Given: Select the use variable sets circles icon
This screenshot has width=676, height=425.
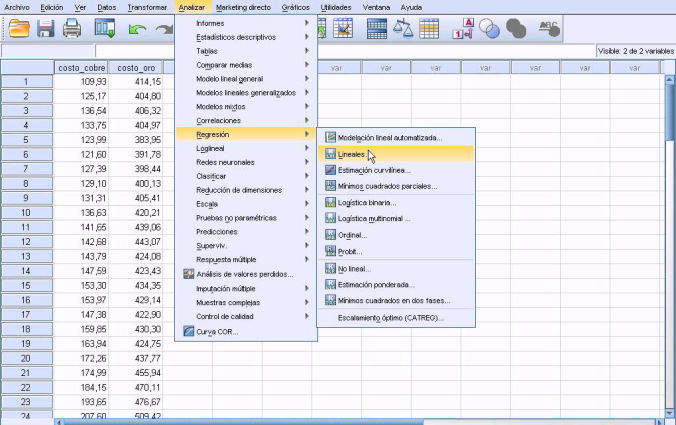Looking at the screenshot, I should [489, 29].
